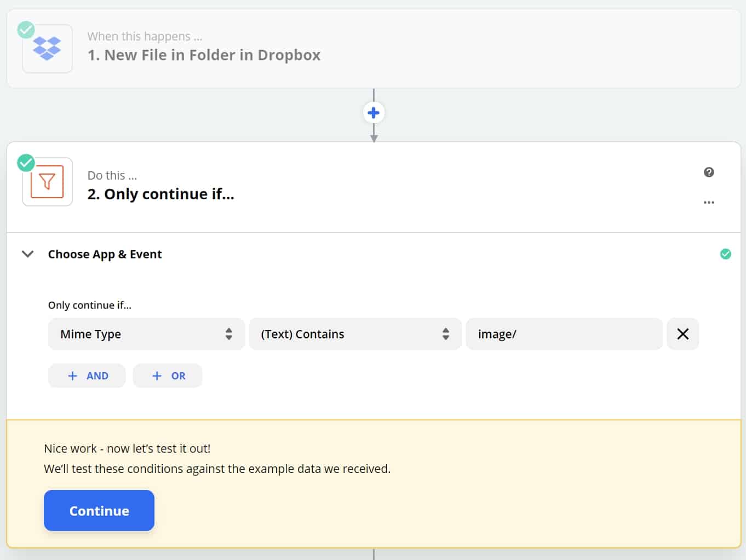
Task: Click the Choose App & Event section title
Action: (105, 254)
